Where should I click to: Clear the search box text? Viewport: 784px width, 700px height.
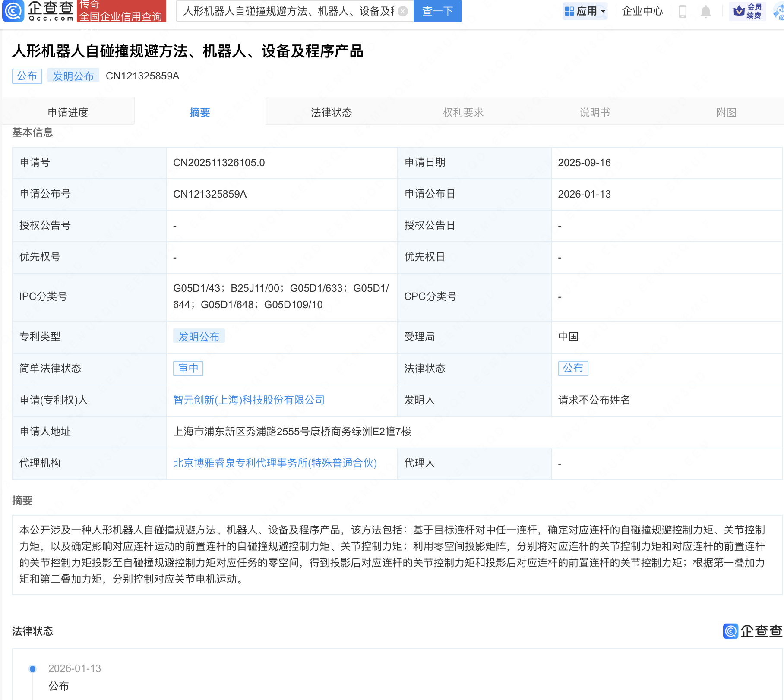(402, 11)
